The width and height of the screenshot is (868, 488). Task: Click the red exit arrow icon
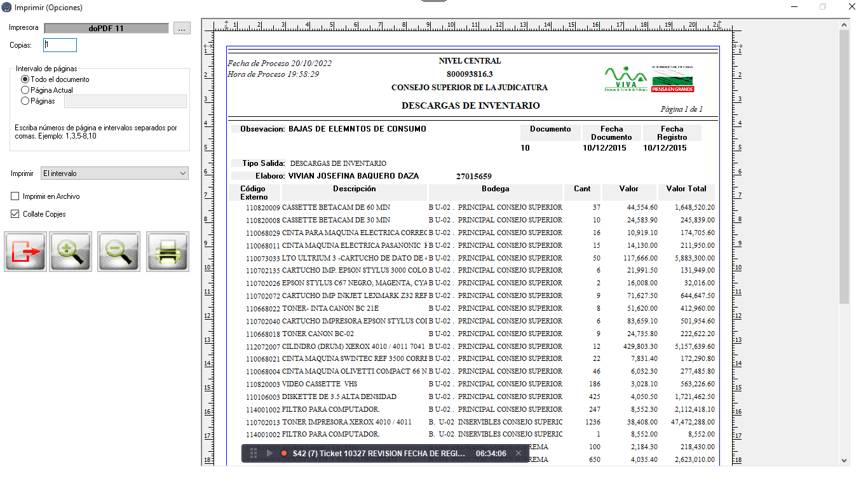(26, 252)
